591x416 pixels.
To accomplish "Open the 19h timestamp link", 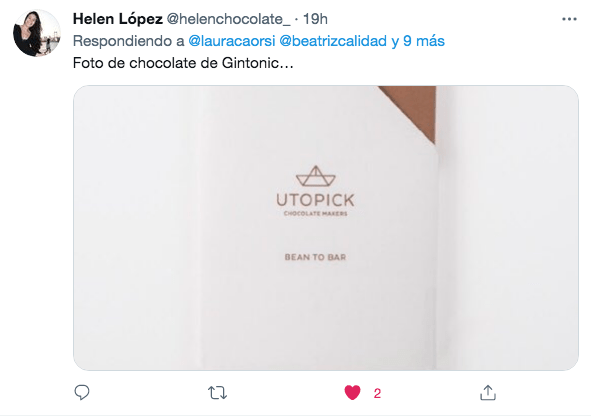I will coord(315,19).
